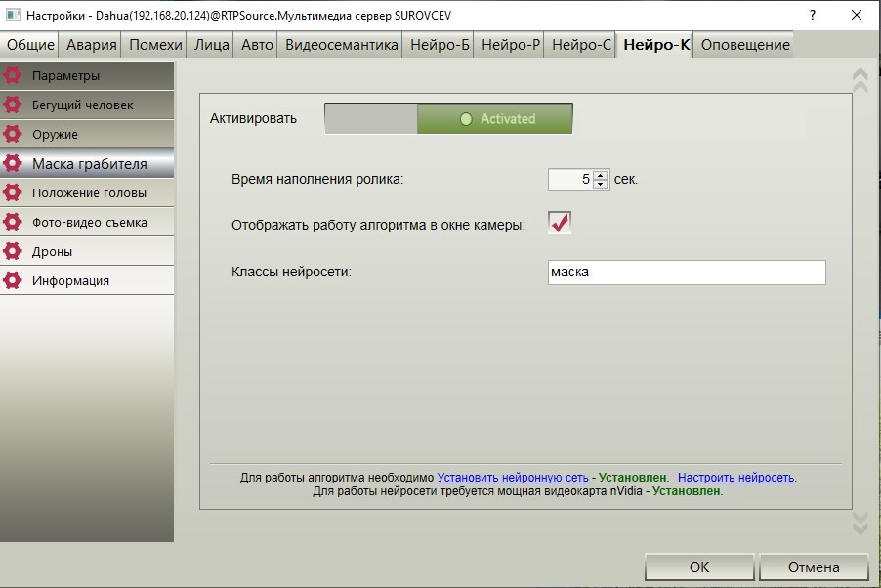
Task: Click the window icon in the title bar
Action: tap(13, 15)
